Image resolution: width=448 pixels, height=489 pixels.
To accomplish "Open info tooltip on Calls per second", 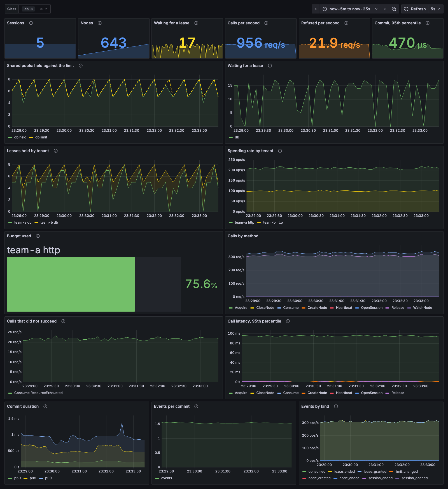I will click(266, 23).
